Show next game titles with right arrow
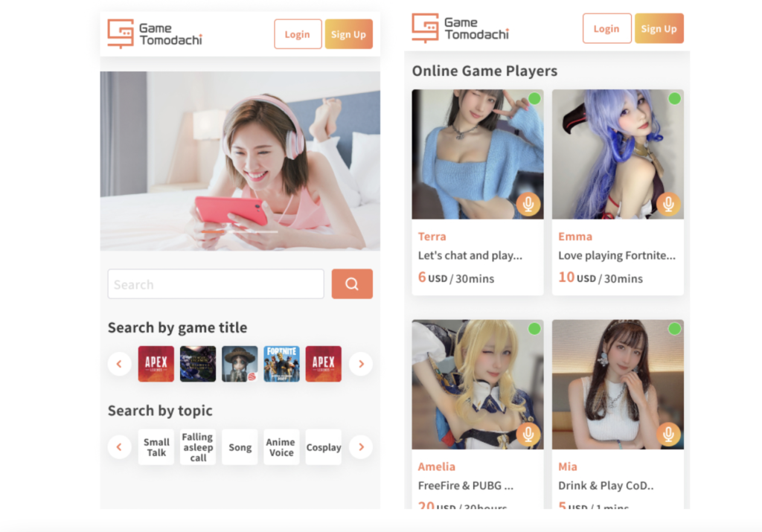Viewport: 762px width, 532px height. click(361, 364)
